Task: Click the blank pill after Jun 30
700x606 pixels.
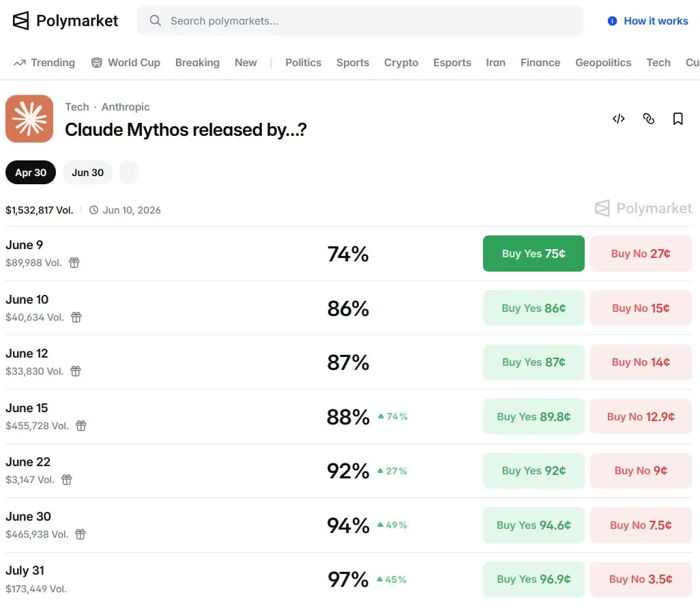Action: pyautogui.click(x=128, y=173)
